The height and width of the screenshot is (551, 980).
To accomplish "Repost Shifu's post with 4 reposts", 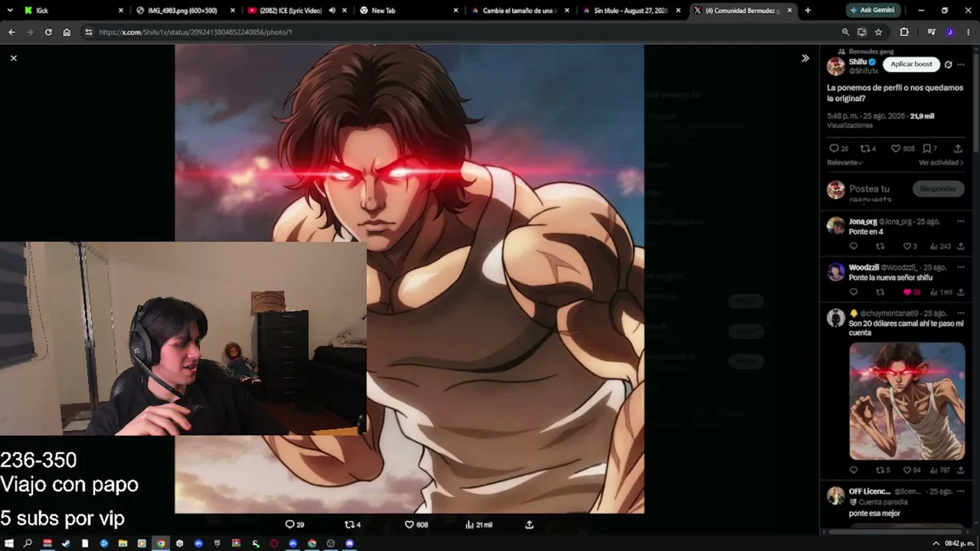I will (864, 148).
